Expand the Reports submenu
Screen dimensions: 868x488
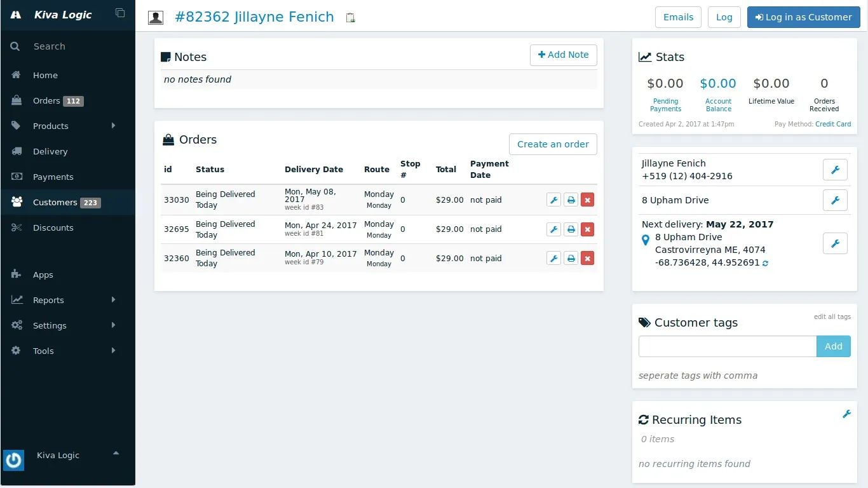[x=114, y=300]
